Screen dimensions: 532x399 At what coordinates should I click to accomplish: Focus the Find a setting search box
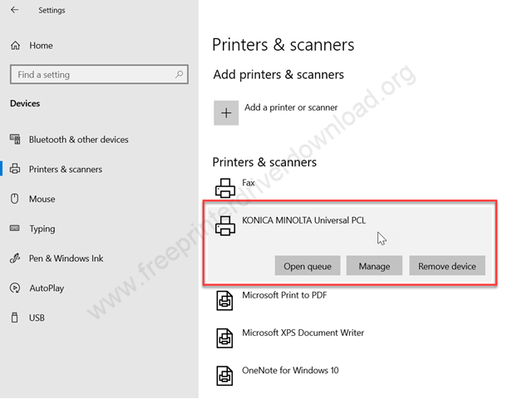pos(99,74)
